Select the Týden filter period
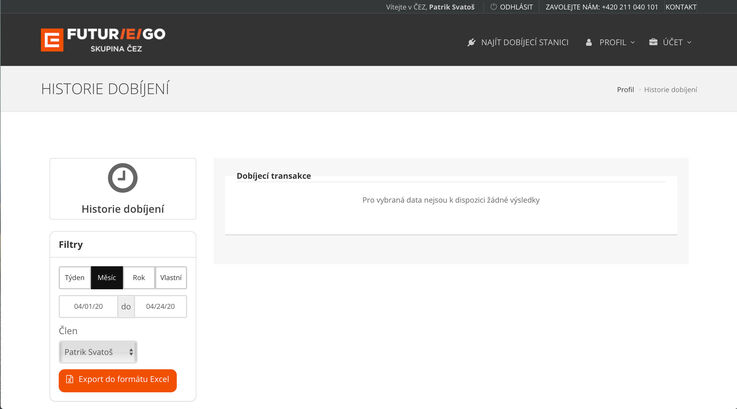Viewport: 737px width, 409px height. click(x=75, y=277)
